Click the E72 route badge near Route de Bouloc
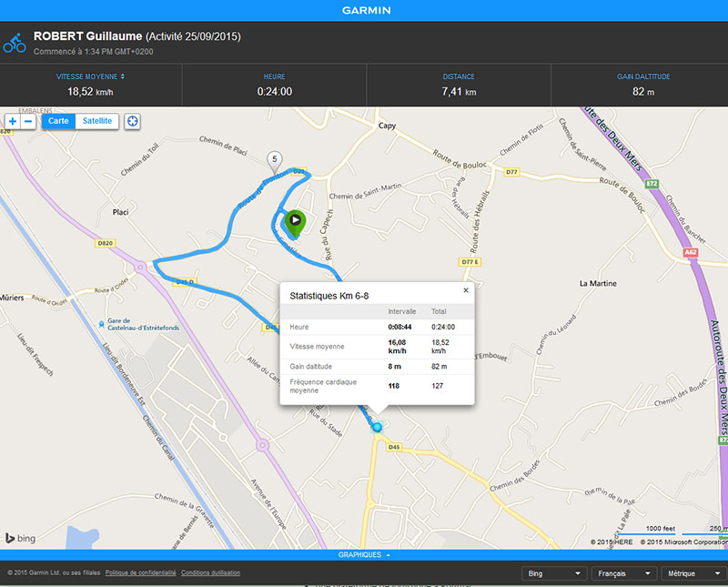 tap(652, 184)
